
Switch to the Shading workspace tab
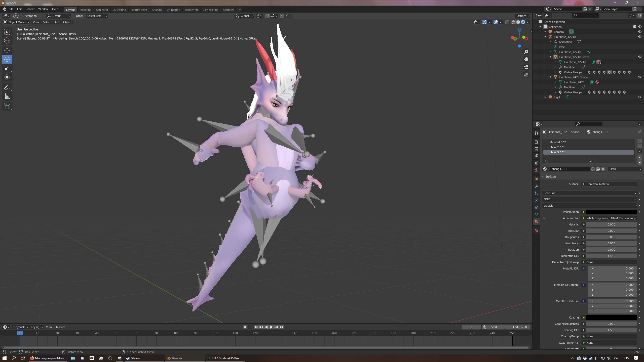tap(157, 10)
